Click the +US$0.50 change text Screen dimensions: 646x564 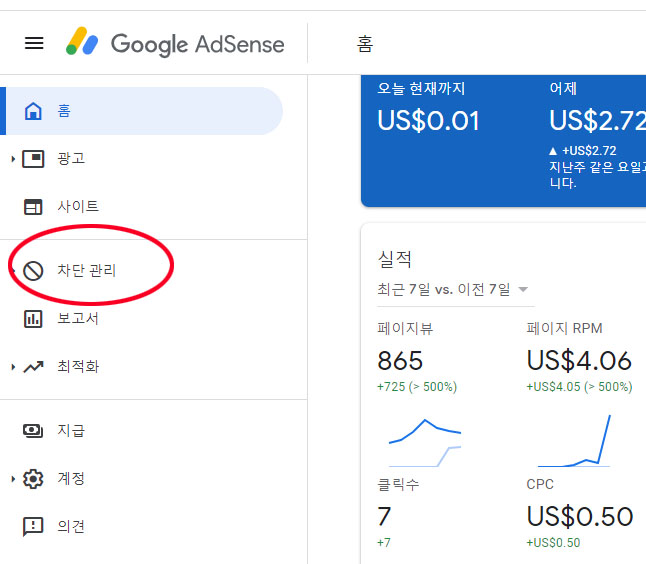pos(553,543)
